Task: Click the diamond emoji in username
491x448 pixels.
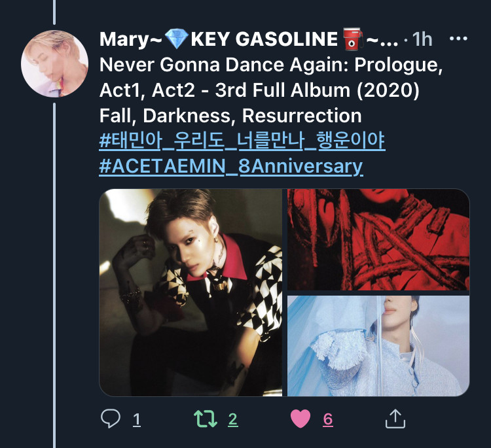Action: click(x=176, y=39)
